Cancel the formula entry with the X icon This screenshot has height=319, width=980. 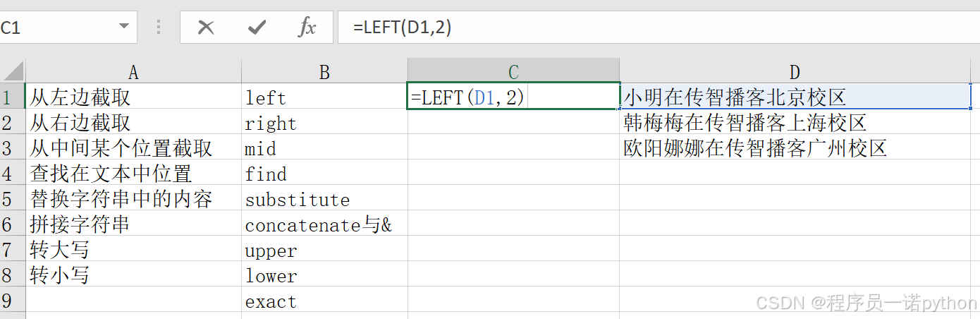click(206, 28)
